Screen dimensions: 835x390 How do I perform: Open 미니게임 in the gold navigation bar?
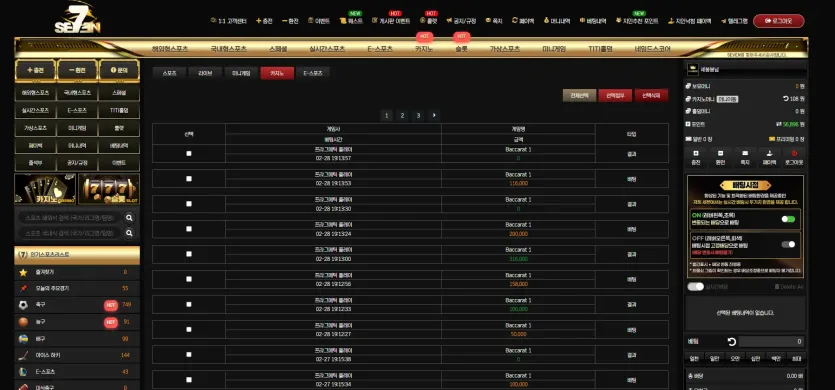pos(554,48)
